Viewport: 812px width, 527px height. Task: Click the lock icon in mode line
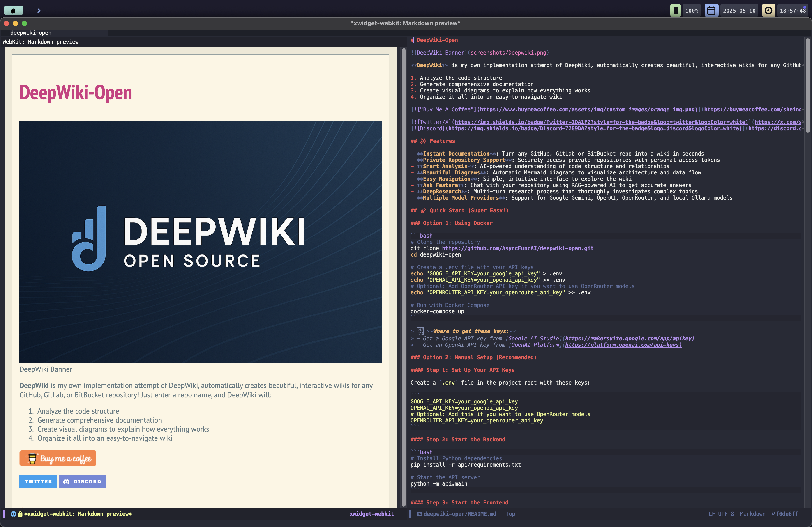point(20,514)
